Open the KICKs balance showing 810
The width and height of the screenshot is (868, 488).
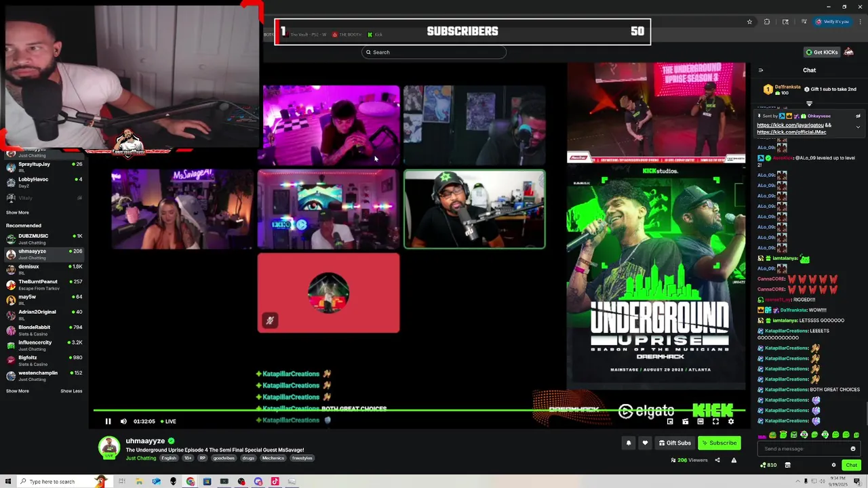point(768,465)
